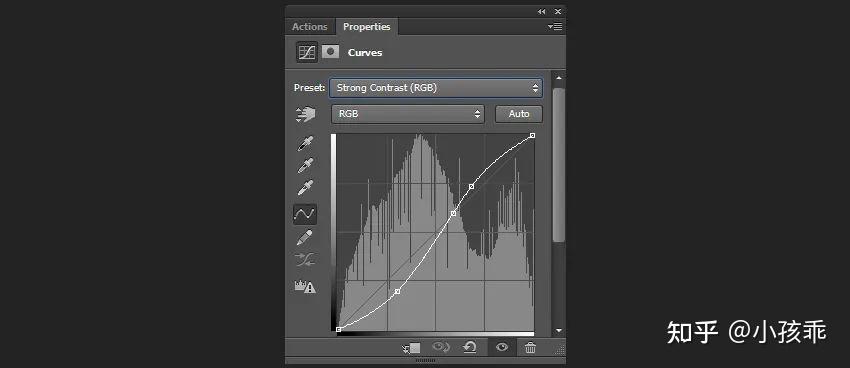Select the bottom-left black endpoint of curve
Viewport: 850px width, 368px height.
tap(338, 330)
